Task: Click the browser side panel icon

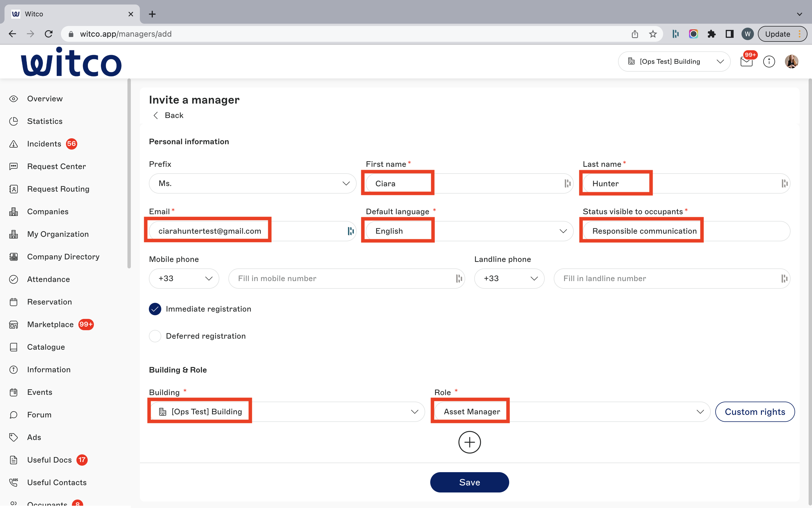Action: point(729,34)
